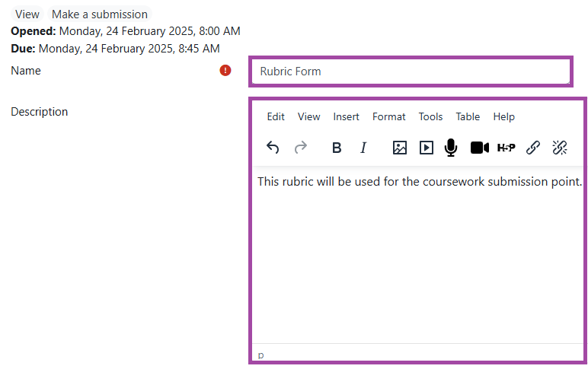
Task: Click the red required-field warning icon
Action: [x=225, y=71]
